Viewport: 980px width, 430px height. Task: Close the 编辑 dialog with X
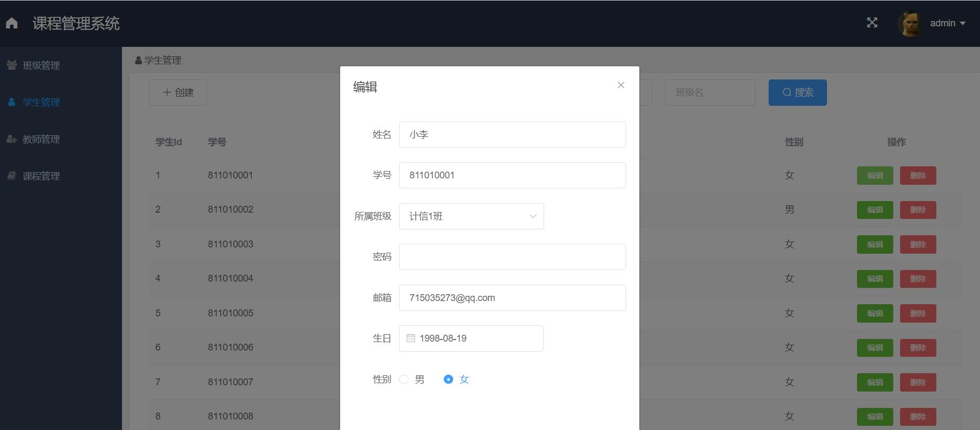click(x=621, y=85)
